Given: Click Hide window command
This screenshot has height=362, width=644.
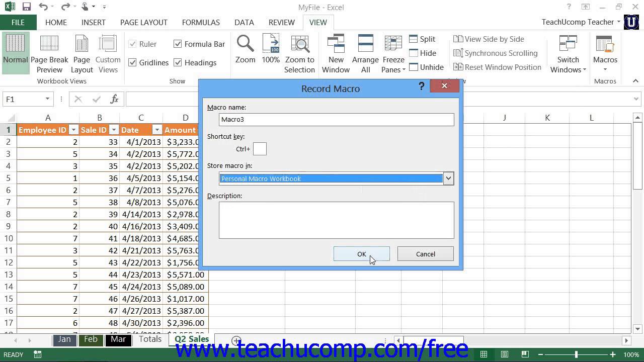Looking at the screenshot, I should pos(423,53).
